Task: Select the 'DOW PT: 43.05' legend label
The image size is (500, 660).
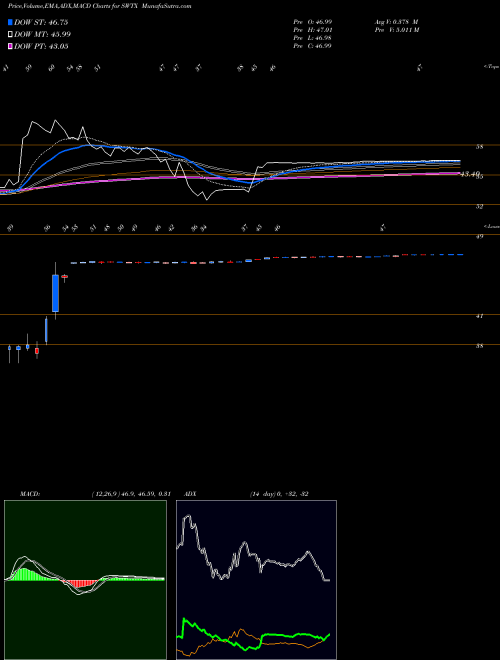Action: (41, 47)
